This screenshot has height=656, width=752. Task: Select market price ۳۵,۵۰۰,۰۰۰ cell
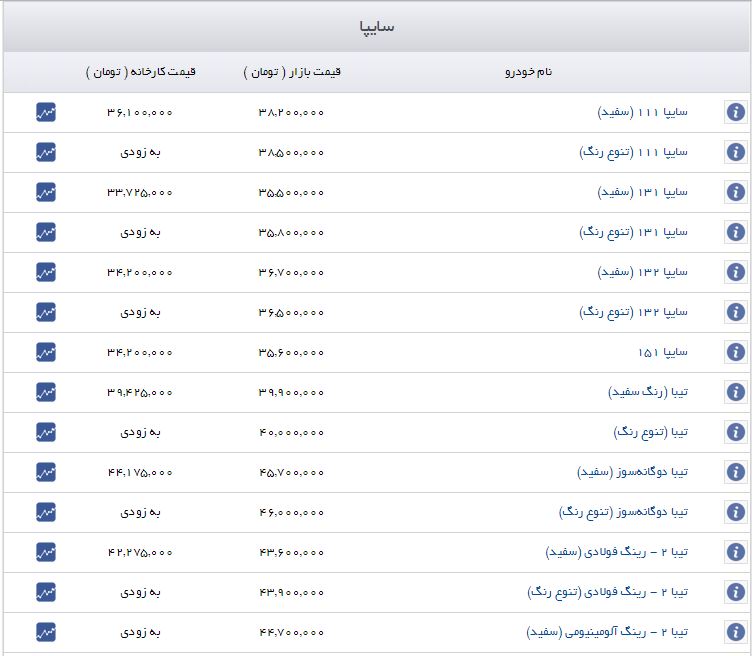click(x=291, y=193)
